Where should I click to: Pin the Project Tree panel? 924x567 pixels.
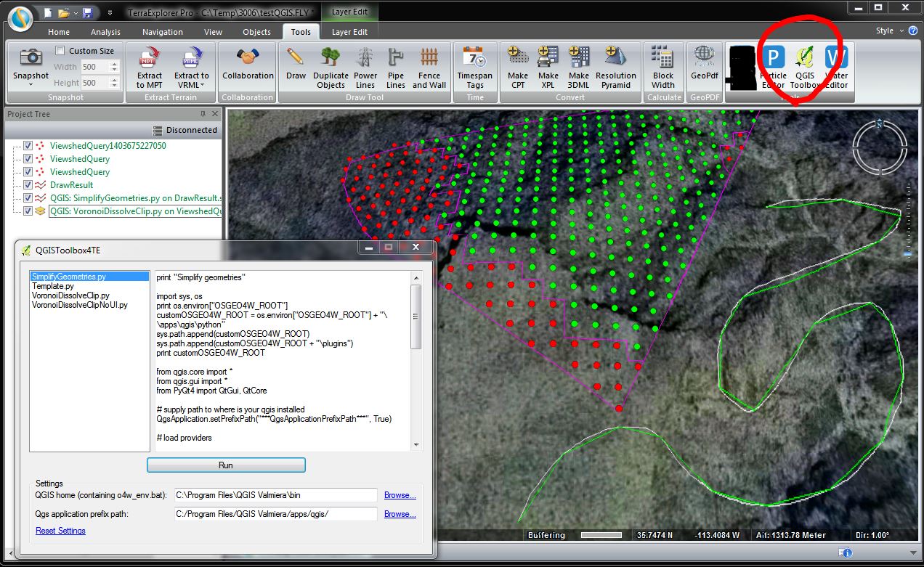point(203,114)
